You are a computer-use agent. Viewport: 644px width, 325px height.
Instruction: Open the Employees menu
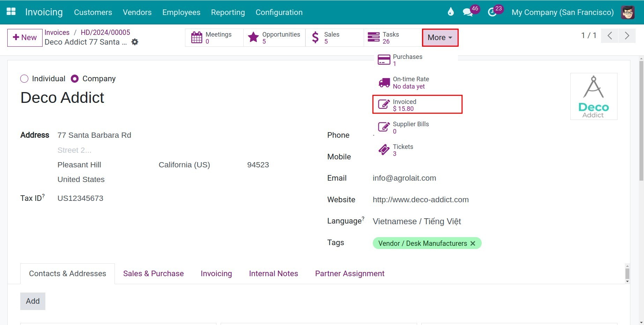click(181, 12)
